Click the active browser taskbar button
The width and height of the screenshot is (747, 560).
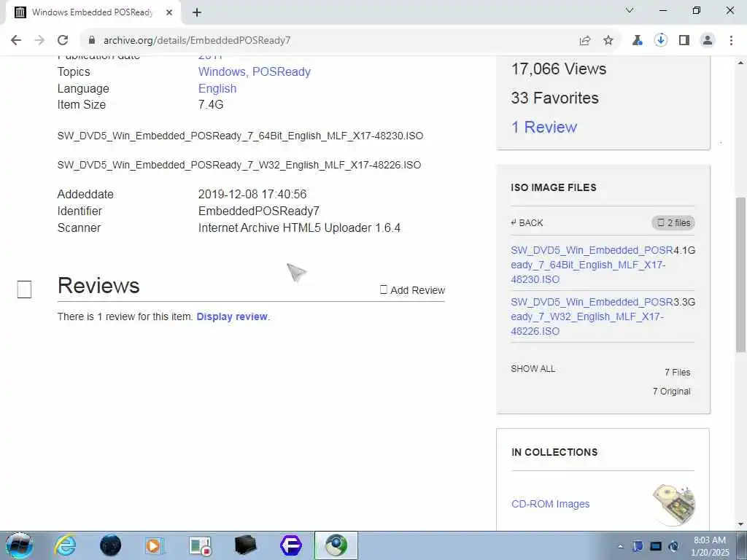336,545
